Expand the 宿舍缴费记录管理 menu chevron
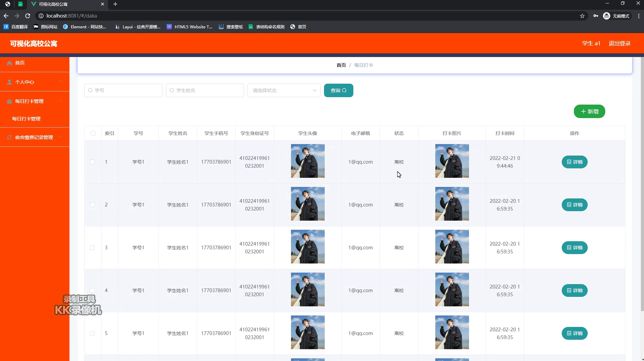The width and height of the screenshot is (644, 361). pyautogui.click(x=61, y=137)
